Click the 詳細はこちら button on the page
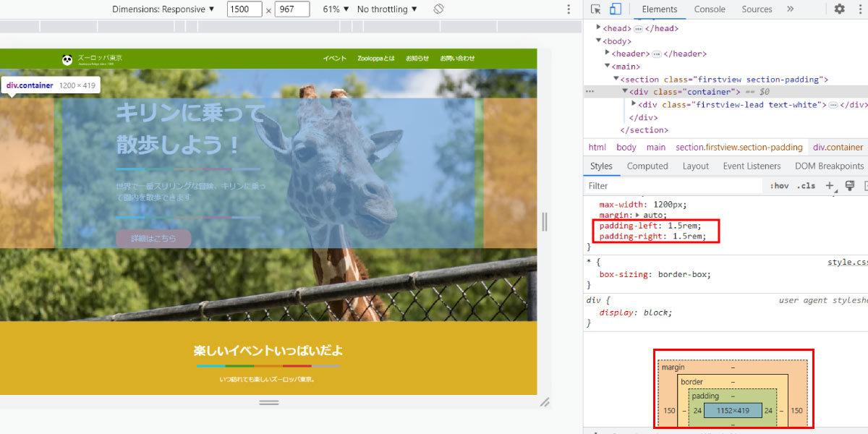This screenshot has height=434, width=868. [153, 239]
